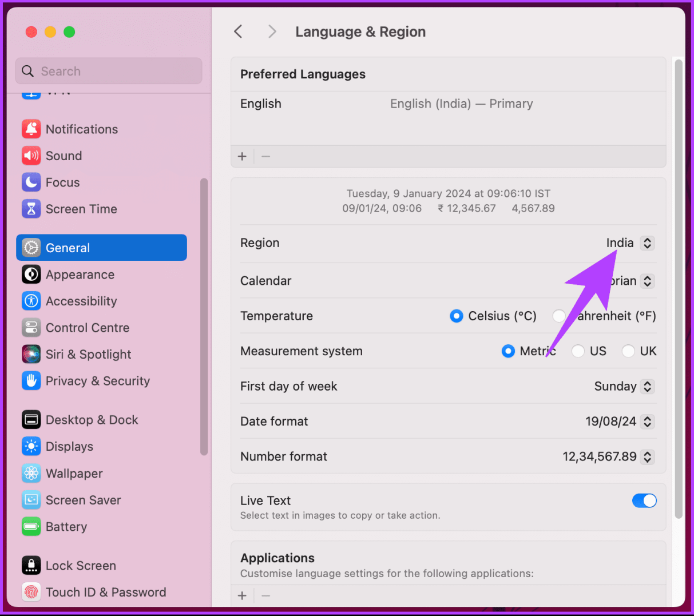Click the Temperature label
The image size is (694, 616).
276,316
